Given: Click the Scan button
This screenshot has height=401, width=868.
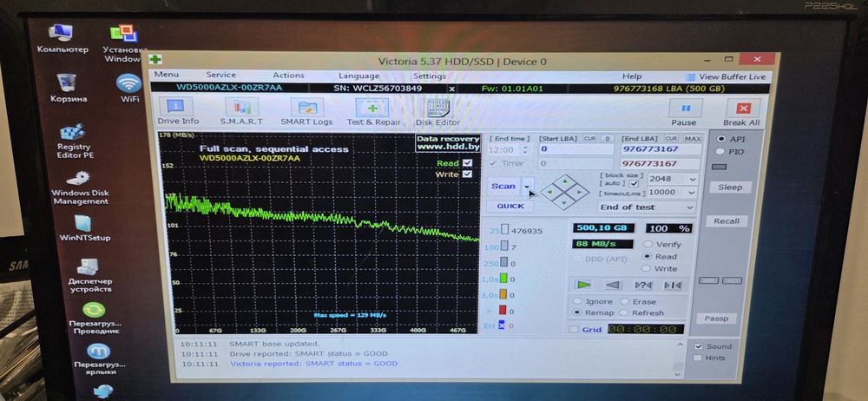Looking at the screenshot, I should click(x=503, y=186).
